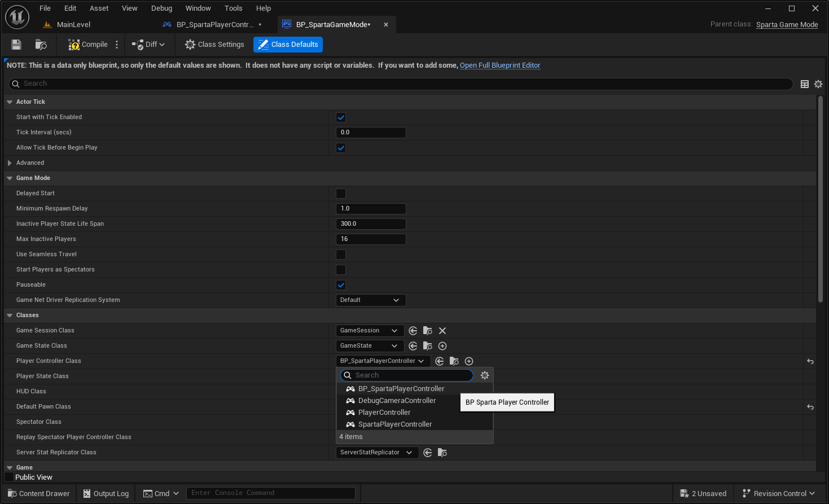Browse to Game Session Class asset
Screen dimensions: 829x504
pos(428,331)
